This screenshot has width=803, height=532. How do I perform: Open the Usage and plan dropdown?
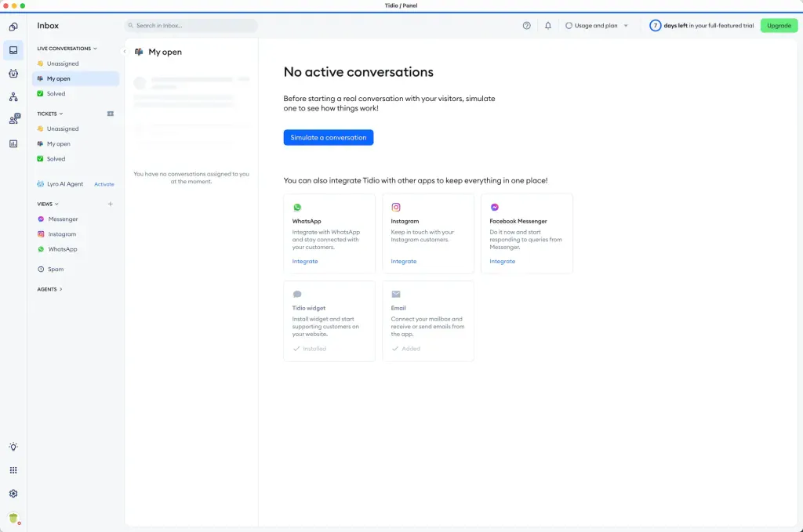coord(597,26)
